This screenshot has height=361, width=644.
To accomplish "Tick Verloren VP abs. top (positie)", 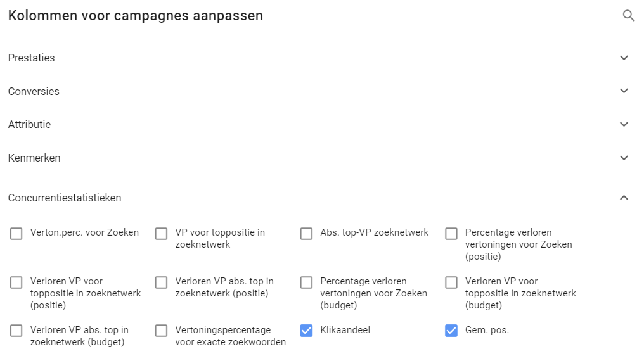I will [x=162, y=282].
